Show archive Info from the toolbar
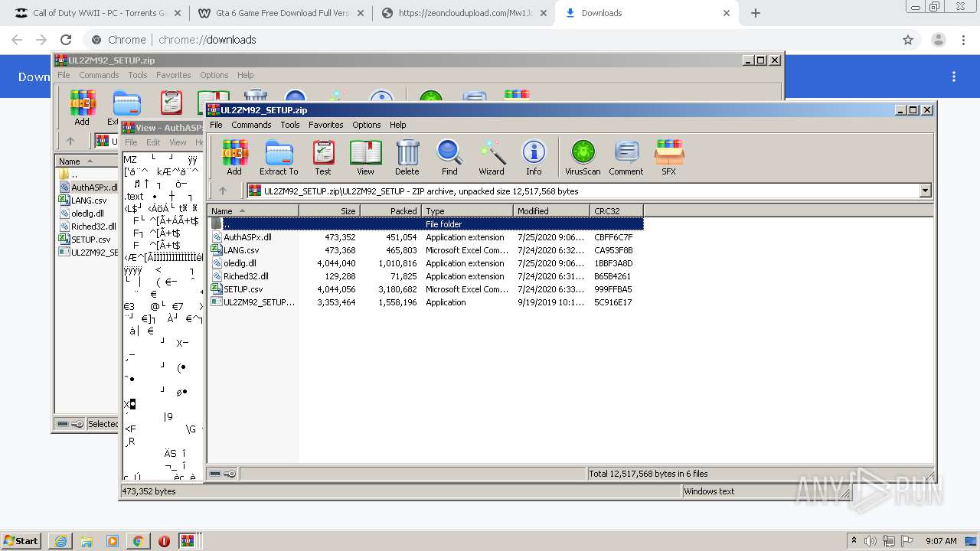 tap(534, 157)
